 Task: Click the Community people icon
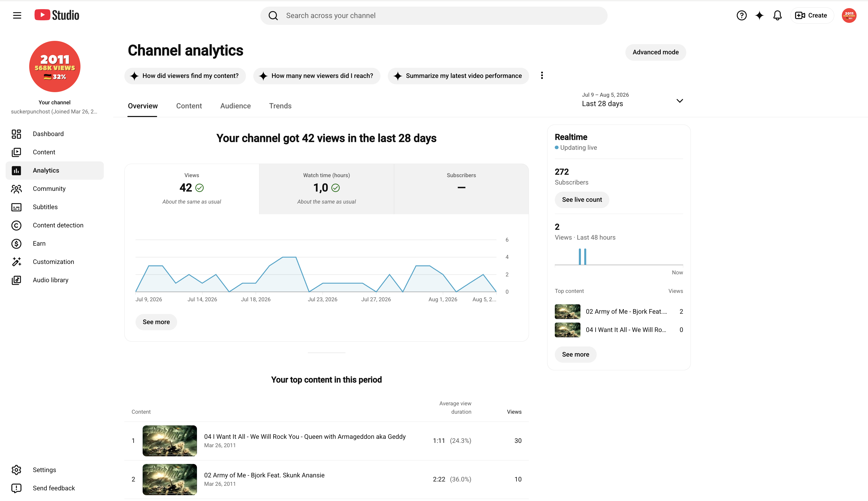click(16, 189)
